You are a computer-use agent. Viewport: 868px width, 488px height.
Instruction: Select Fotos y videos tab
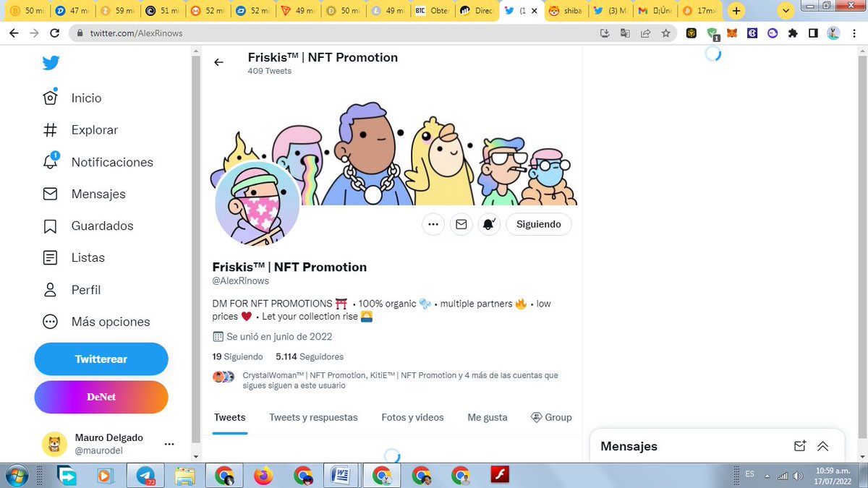coord(412,418)
